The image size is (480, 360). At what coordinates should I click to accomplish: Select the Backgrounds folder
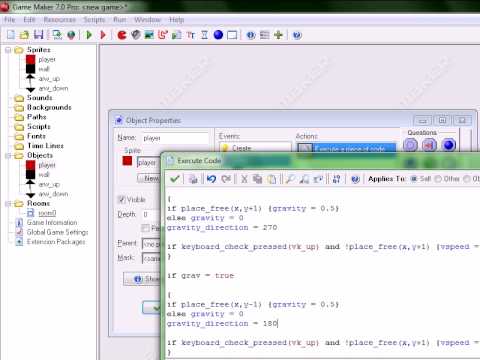[x=49, y=107]
